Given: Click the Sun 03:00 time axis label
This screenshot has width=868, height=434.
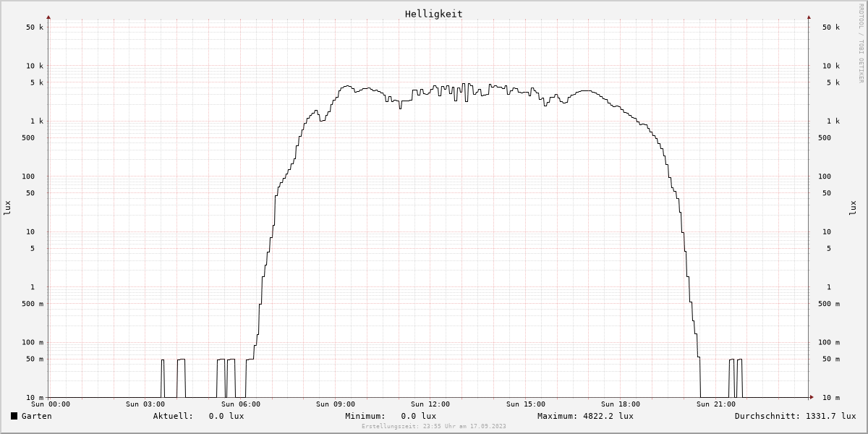Looking at the screenshot, I should tap(145, 404).
